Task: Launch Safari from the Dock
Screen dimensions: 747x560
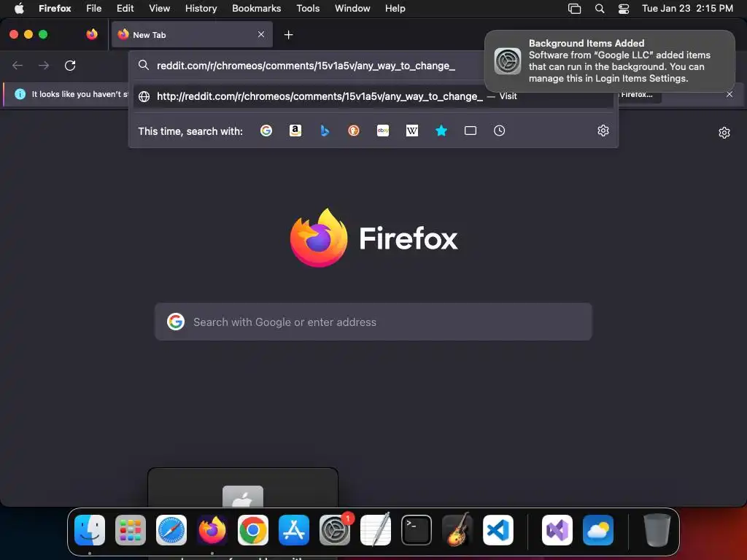Action: point(171,530)
